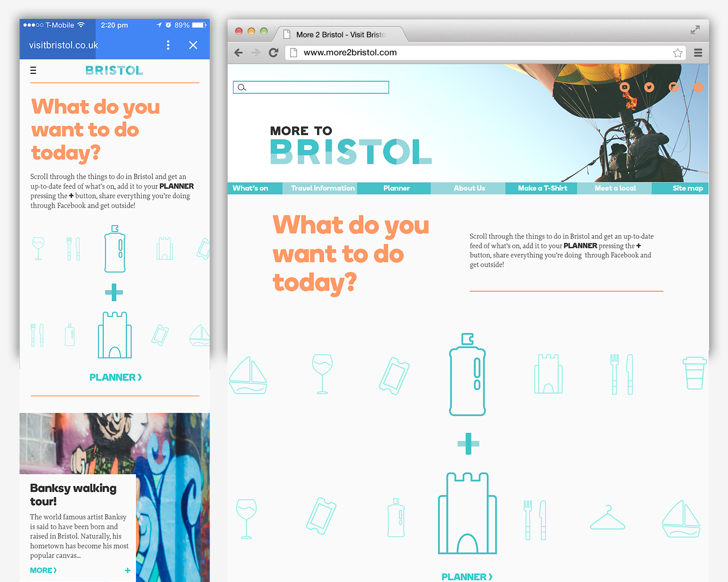Click the site search field with magnifier
The height and width of the screenshot is (582, 728).
tap(311, 87)
